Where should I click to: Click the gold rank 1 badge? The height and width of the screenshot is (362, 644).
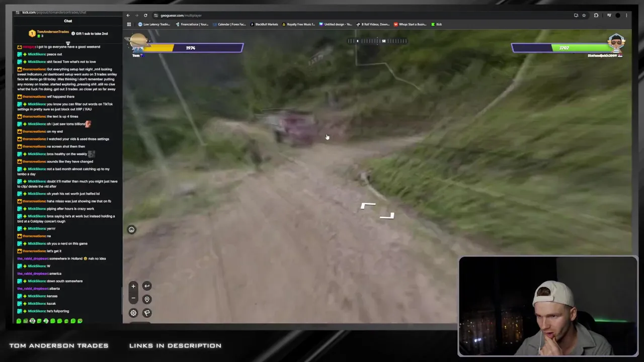pos(32,34)
